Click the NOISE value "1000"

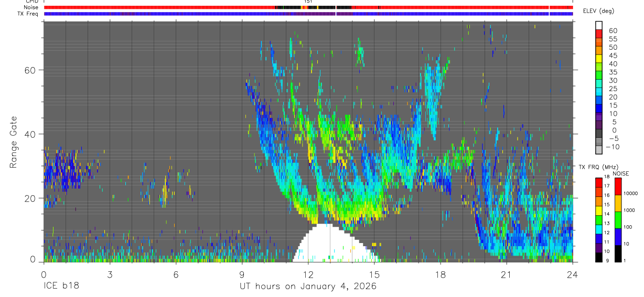click(630, 211)
